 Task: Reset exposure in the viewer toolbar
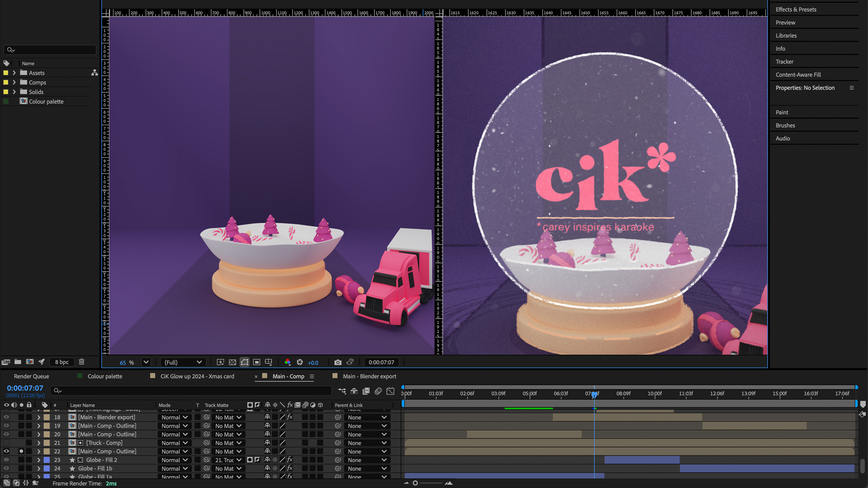[x=300, y=362]
